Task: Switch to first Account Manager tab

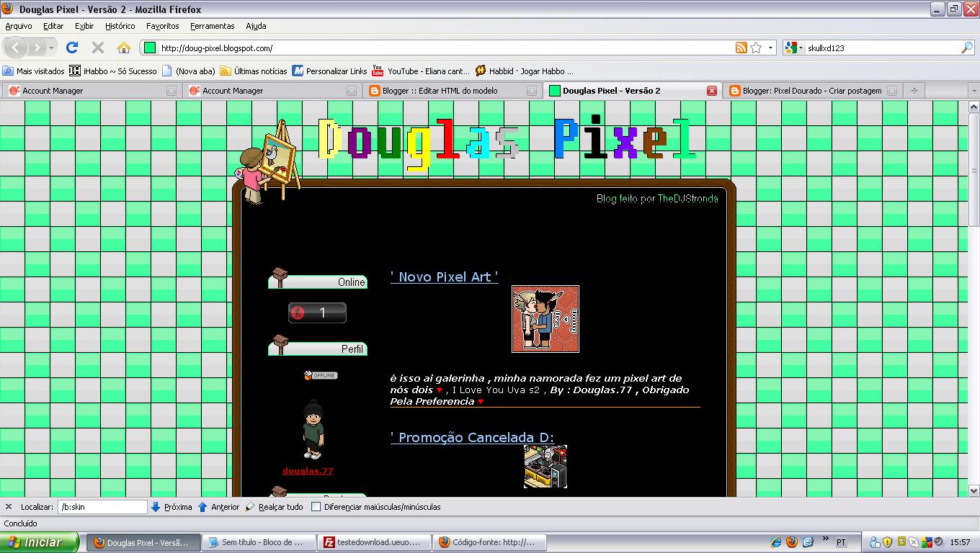Action: (x=92, y=91)
